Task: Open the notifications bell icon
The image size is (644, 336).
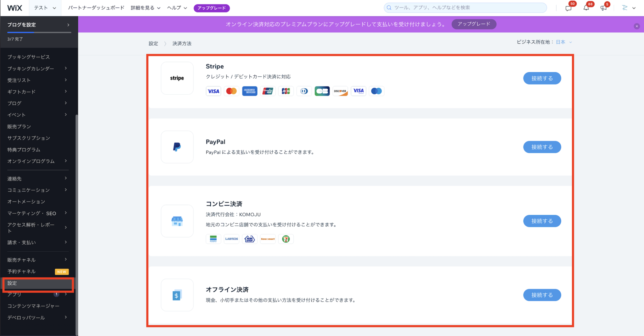Action: coord(586,8)
